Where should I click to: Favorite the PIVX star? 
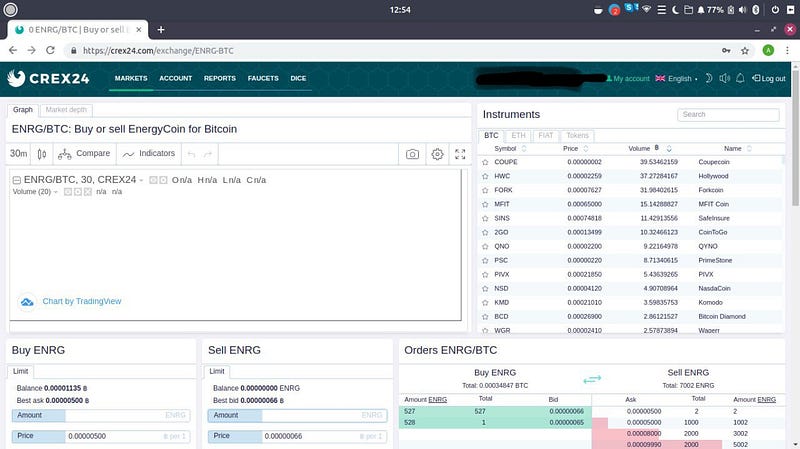coord(485,275)
